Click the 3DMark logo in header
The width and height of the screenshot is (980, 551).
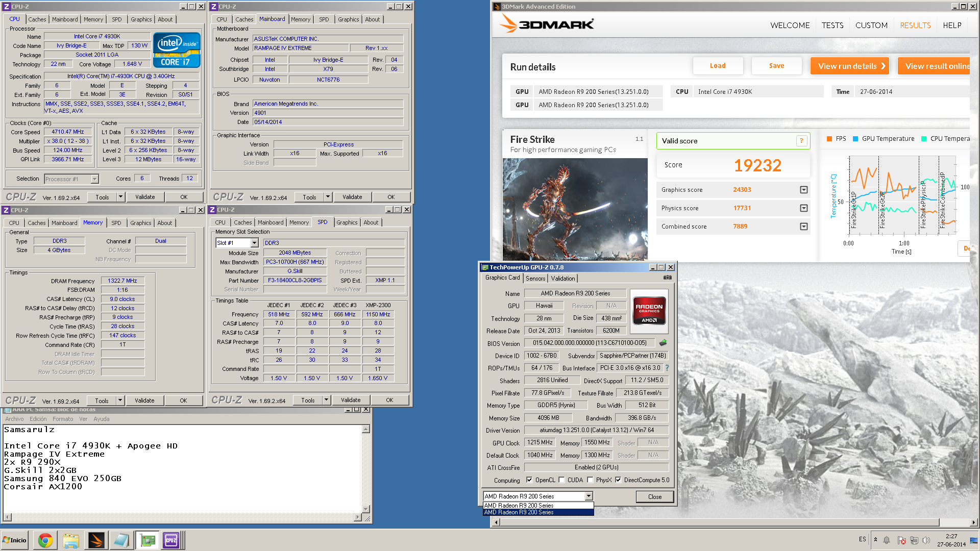546,24
